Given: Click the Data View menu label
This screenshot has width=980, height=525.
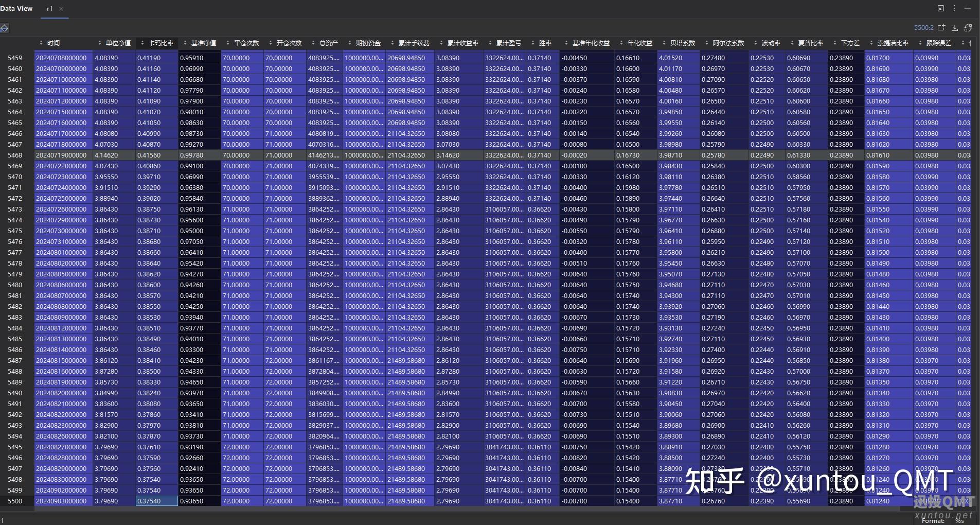Looking at the screenshot, I should coord(17,8).
